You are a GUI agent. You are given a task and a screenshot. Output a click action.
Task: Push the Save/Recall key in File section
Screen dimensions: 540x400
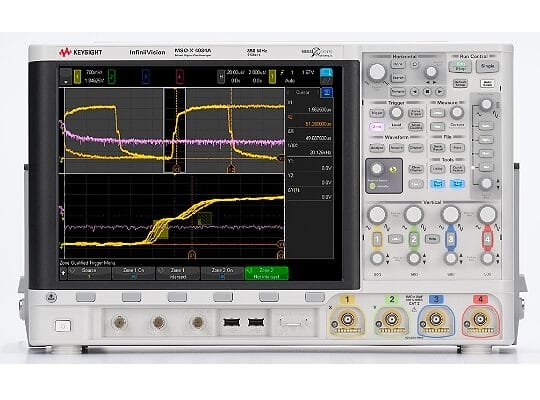click(x=437, y=148)
